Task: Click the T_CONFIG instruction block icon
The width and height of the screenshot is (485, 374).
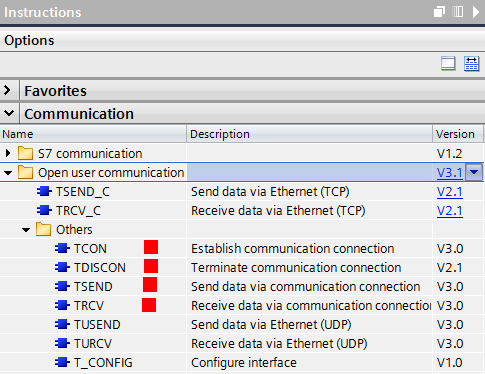Action: [62, 362]
